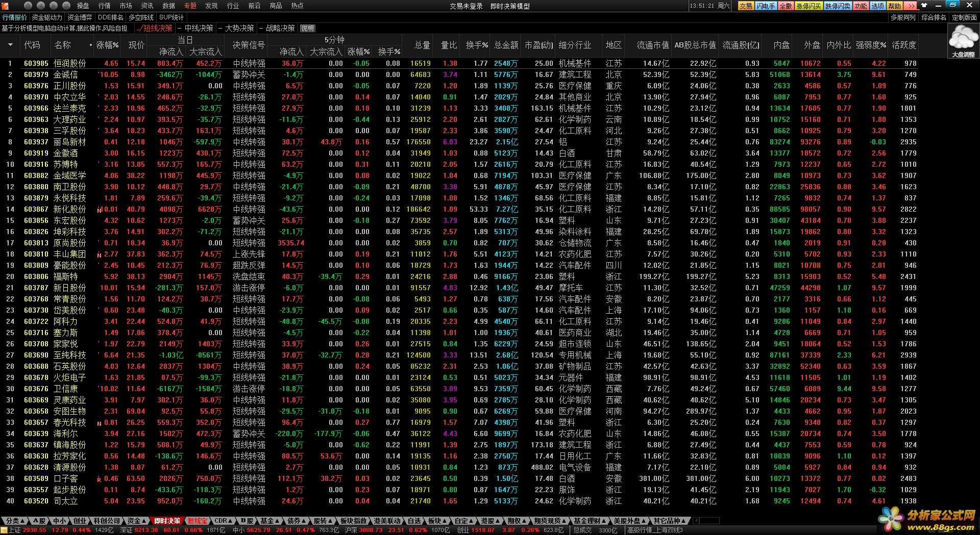This screenshot has height=535, width=980.
Task: Switch to the 资金驱动力 tab
Action: (46, 17)
